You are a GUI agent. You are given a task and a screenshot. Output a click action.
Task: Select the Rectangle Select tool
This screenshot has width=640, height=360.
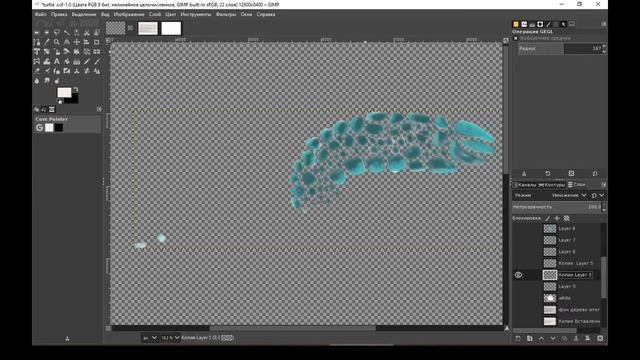[x=37, y=32]
